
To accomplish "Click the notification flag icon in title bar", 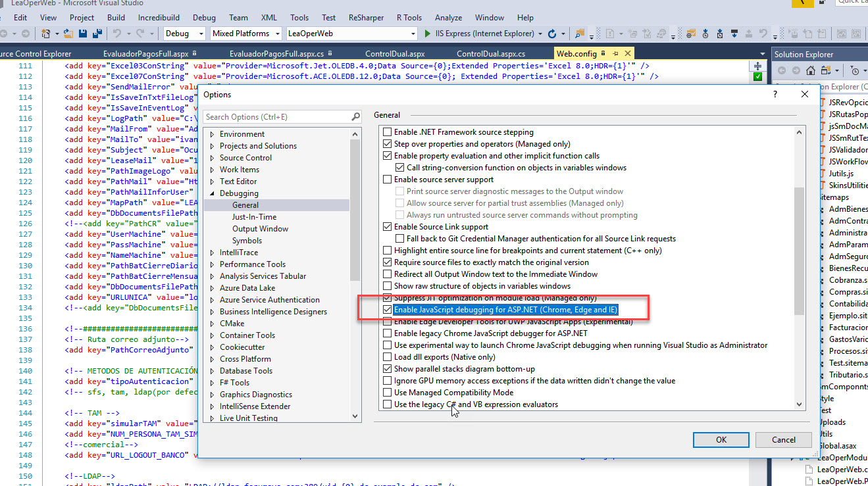I will click(x=802, y=3).
